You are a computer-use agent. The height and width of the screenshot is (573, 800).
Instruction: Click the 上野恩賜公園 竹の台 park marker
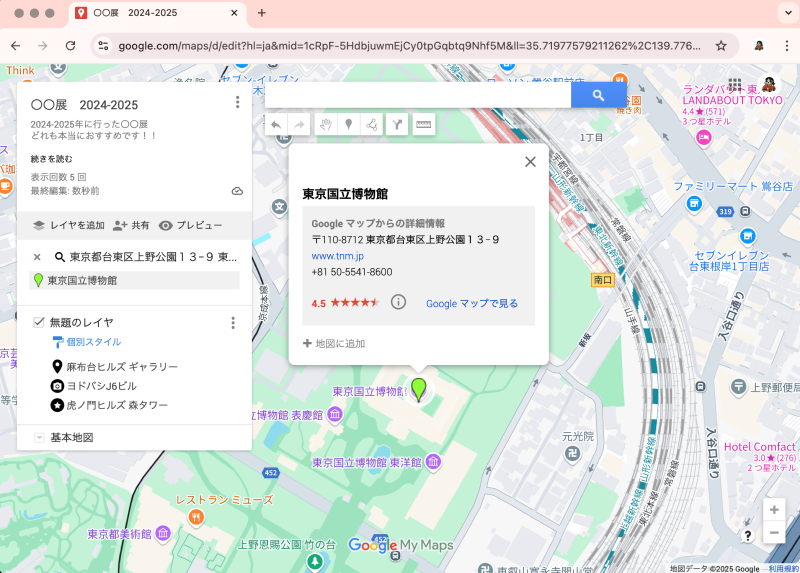[315, 562]
